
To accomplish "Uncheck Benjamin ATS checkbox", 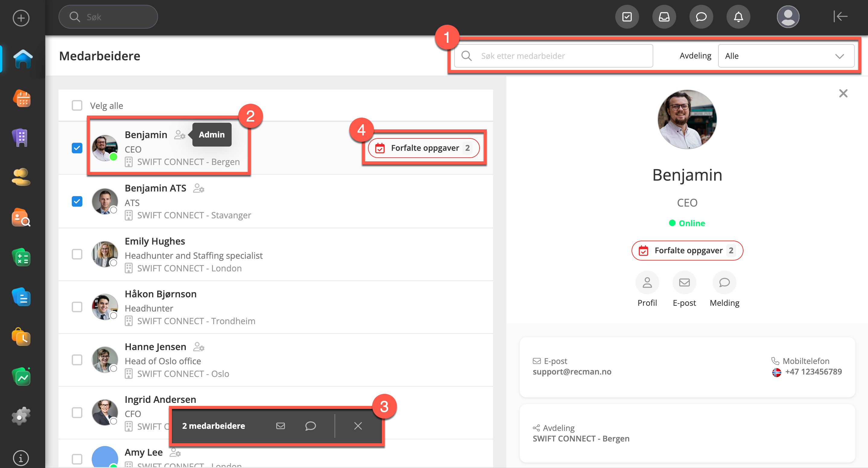I will tap(77, 201).
